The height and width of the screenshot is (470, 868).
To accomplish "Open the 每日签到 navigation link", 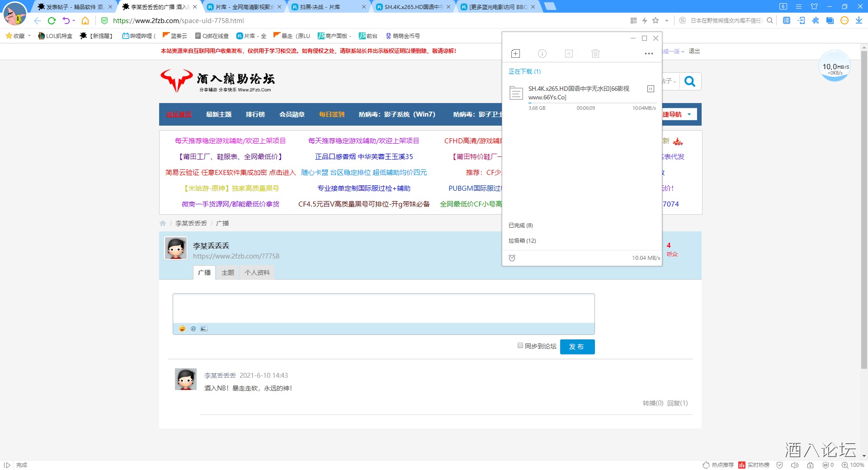I will click(x=331, y=114).
